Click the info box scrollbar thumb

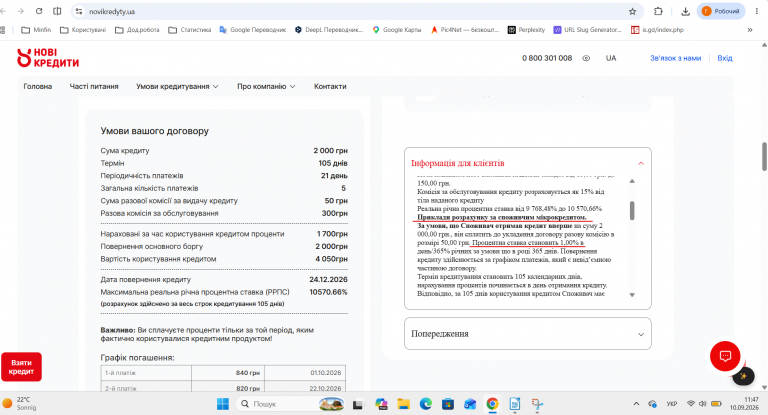pyautogui.click(x=632, y=211)
